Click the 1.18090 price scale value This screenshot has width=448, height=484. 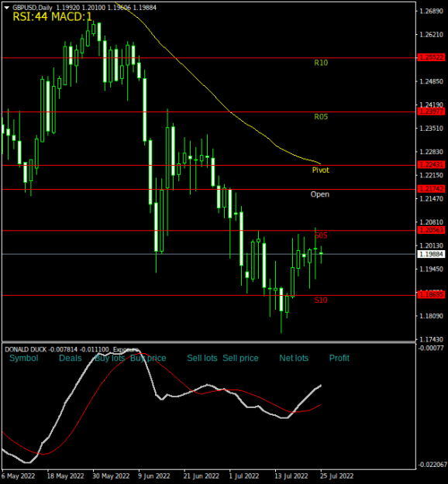[431, 316]
